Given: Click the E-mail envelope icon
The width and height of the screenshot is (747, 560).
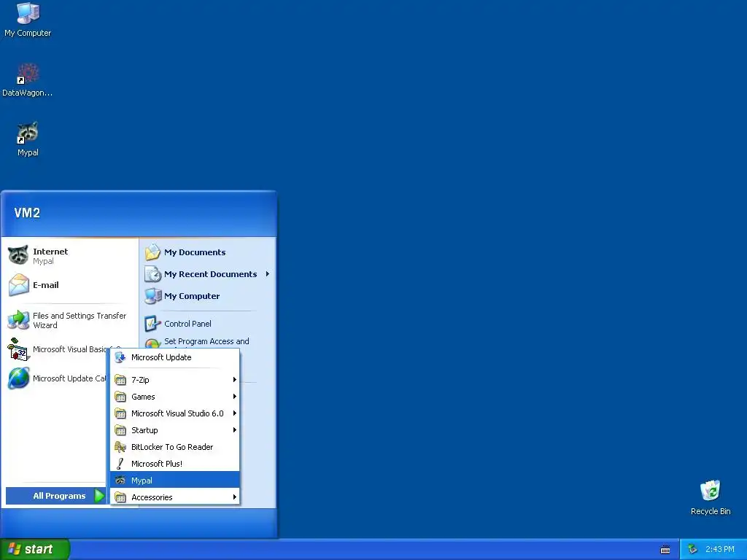Looking at the screenshot, I should [18, 285].
